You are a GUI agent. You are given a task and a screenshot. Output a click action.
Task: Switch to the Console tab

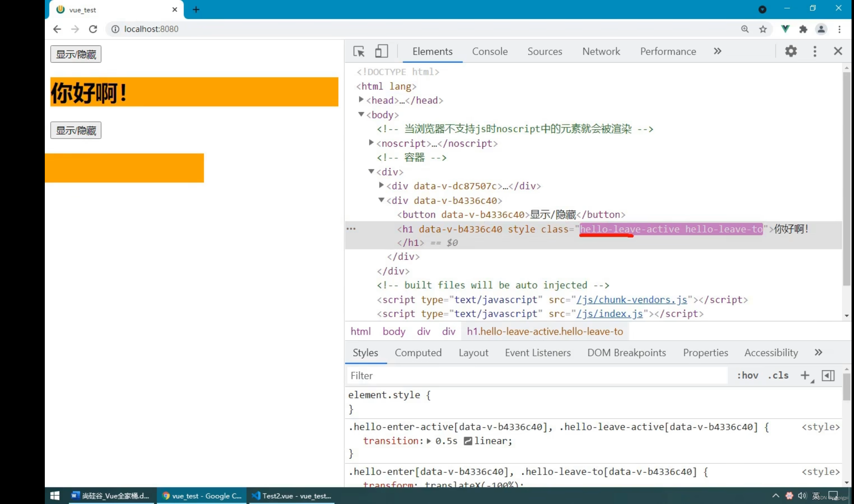490,51
